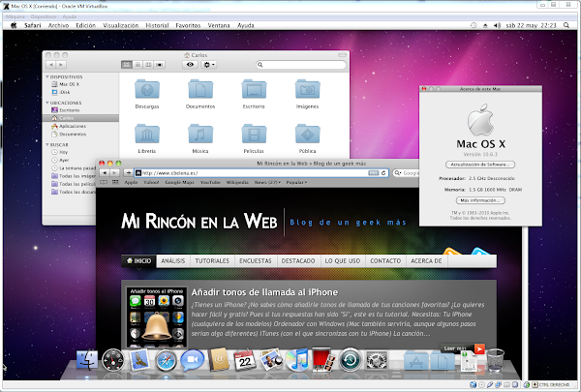
Task: Open the Historial menu in menu bar
Action: [170, 24]
